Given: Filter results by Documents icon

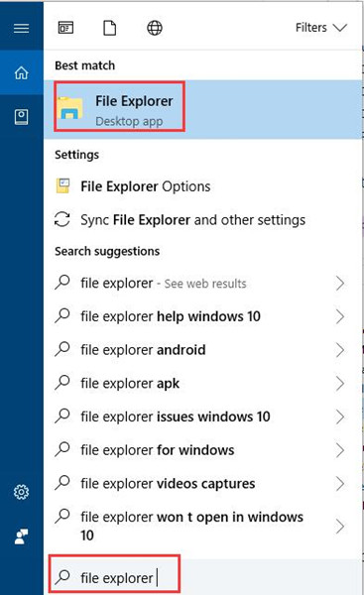Looking at the screenshot, I should [110, 28].
